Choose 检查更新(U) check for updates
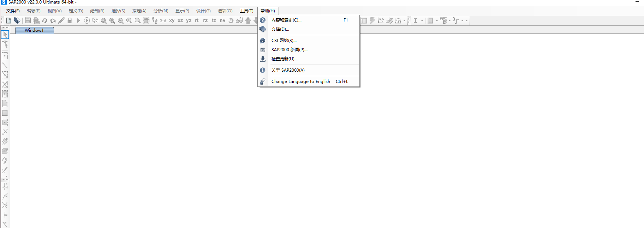 [309, 59]
